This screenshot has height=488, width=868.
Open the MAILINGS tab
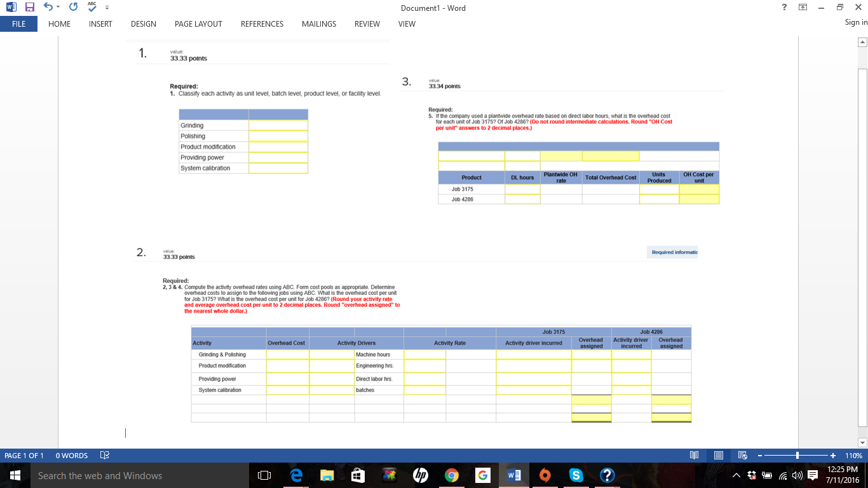click(x=319, y=24)
